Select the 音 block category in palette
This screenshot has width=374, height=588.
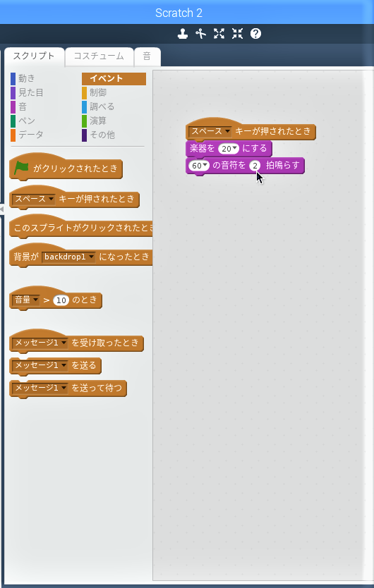tap(19, 107)
